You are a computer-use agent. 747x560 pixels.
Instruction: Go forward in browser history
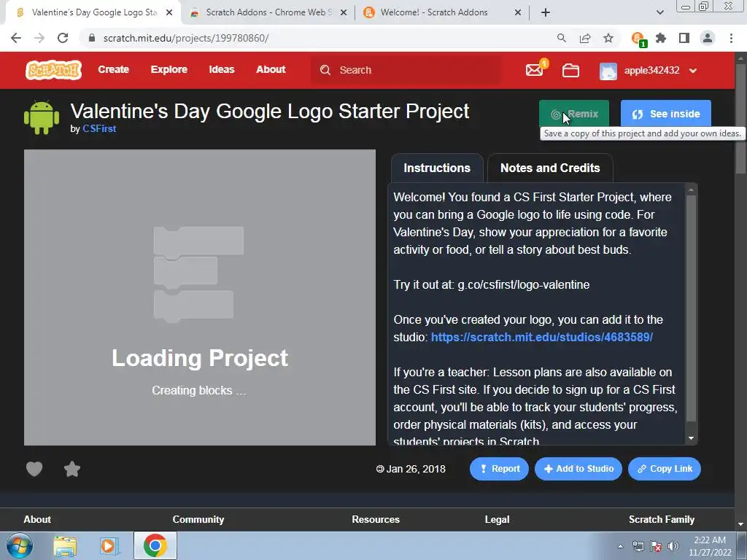(x=39, y=38)
